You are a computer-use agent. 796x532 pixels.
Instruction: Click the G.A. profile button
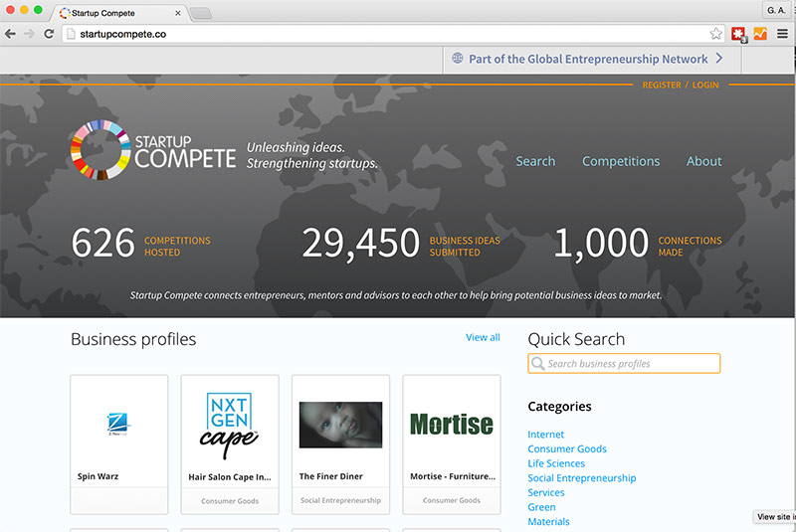pyautogui.click(x=776, y=10)
